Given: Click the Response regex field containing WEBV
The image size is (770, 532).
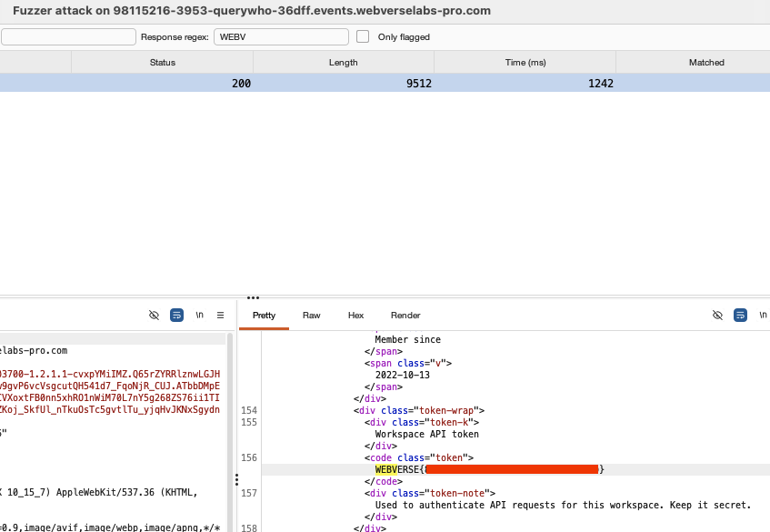Looking at the screenshot, I should 281,37.
